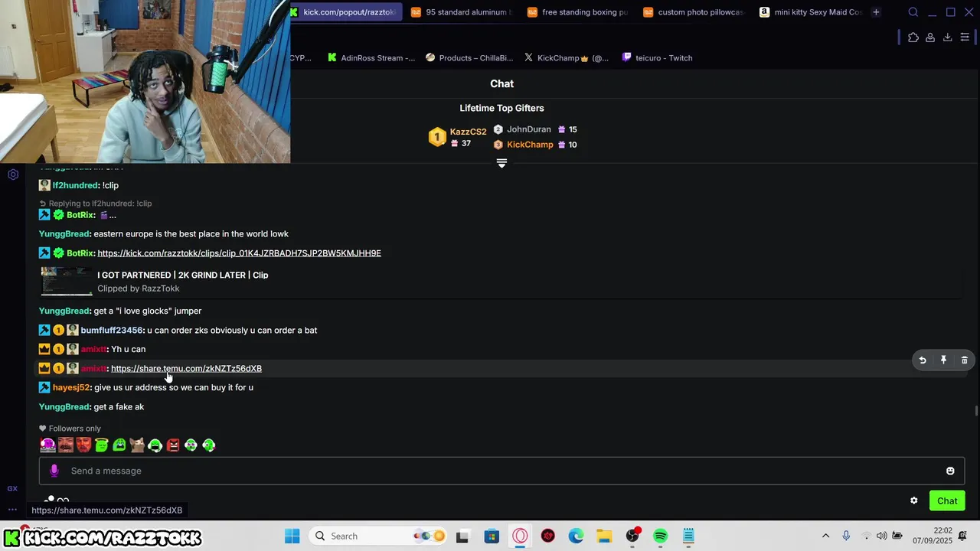This screenshot has height=551, width=980.
Task: Click YunggBread on 'get a fake ak' message
Action: [x=64, y=406]
